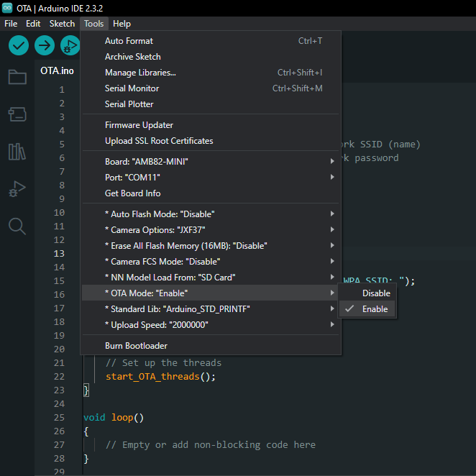Click the Verify sketch checkmark icon
The width and height of the screenshot is (476, 476).
pyautogui.click(x=19, y=46)
